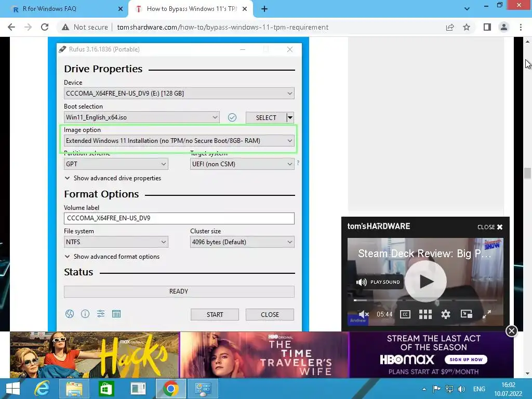The image size is (532, 399).
Task: Open a new browser tab
Action: coord(264,9)
